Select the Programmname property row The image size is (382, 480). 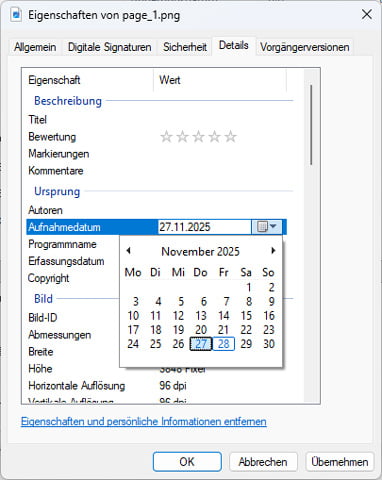pyautogui.click(x=62, y=244)
